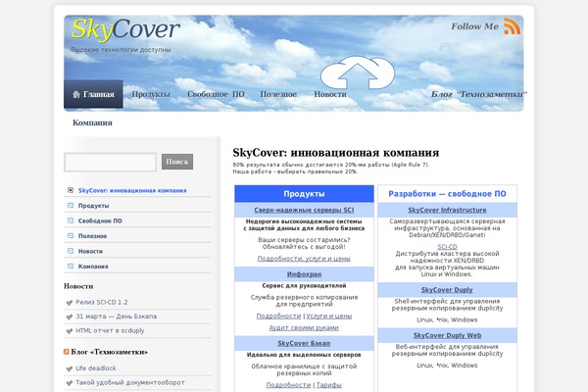Open news item 31 марта — День Бэкапа
Screen dimensions: 588x392
coord(117,317)
